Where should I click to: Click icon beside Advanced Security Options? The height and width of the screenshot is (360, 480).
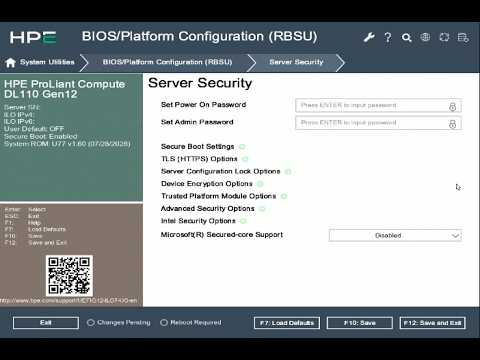(262, 209)
